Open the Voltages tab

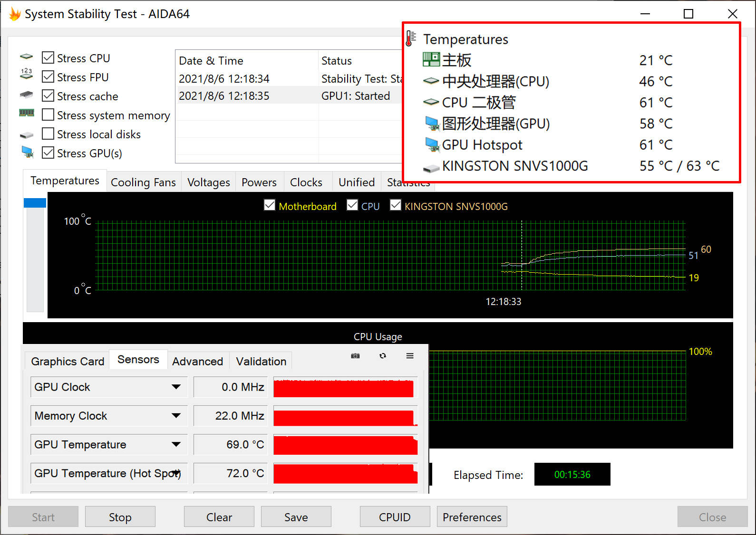point(208,182)
